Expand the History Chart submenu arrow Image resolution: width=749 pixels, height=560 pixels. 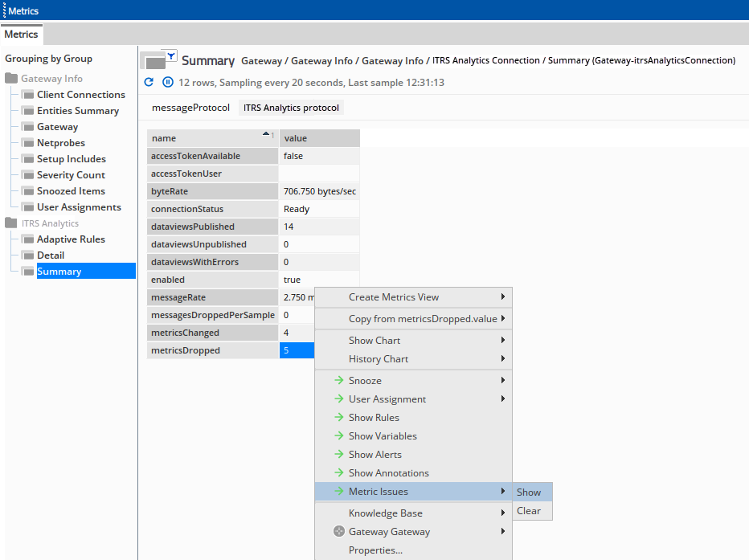tap(503, 359)
